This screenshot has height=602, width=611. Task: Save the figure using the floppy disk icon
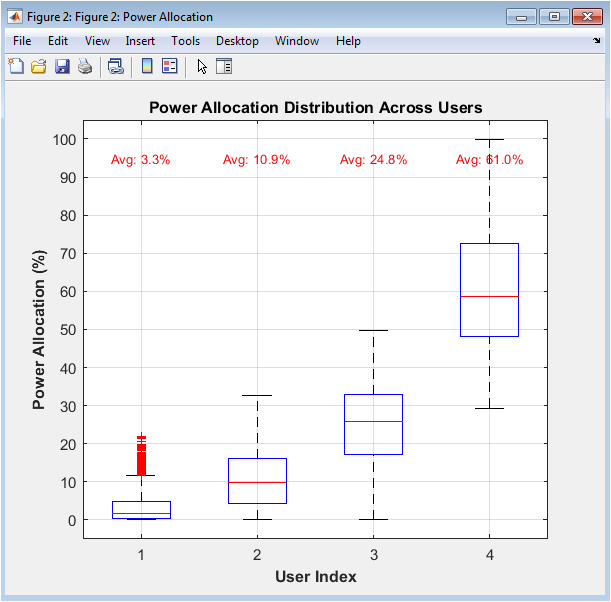[x=62, y=66]
